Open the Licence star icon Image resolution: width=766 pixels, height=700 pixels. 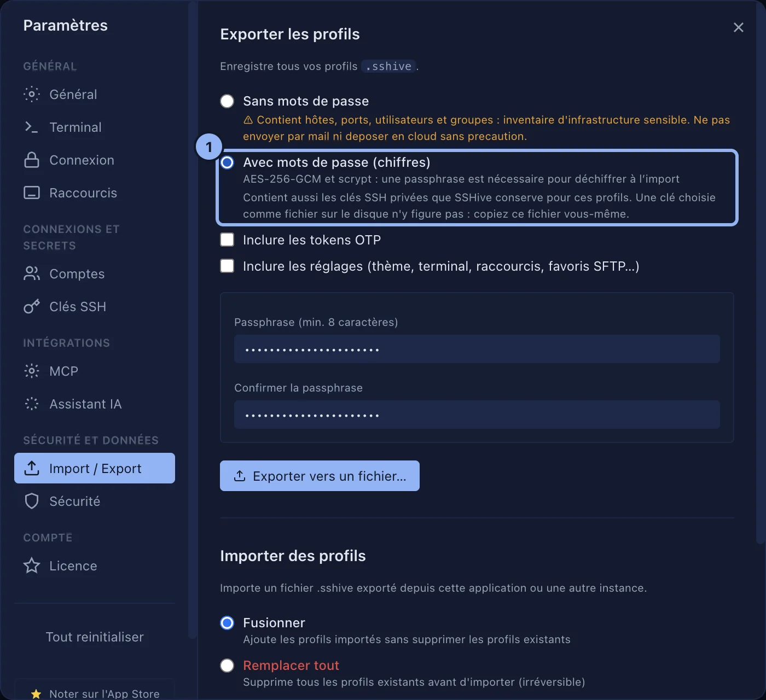pos(32,565)
